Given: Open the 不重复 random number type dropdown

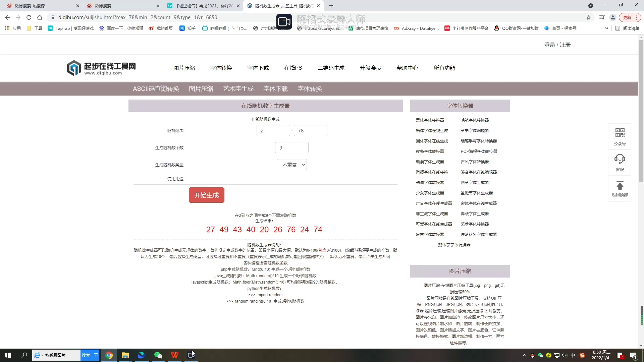Looking at the screenshot, I should pos(291,165).
